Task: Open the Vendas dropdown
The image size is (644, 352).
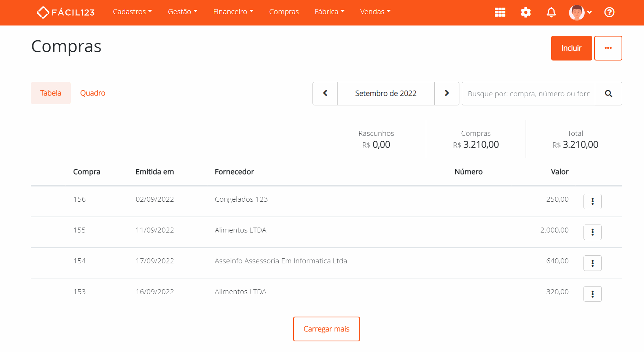Action: point(375,11)
